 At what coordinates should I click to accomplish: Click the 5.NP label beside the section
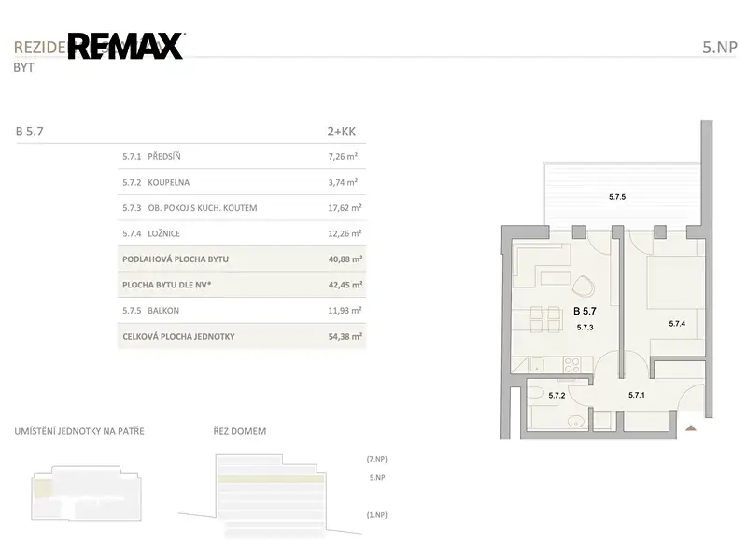[x=377, y=477]
